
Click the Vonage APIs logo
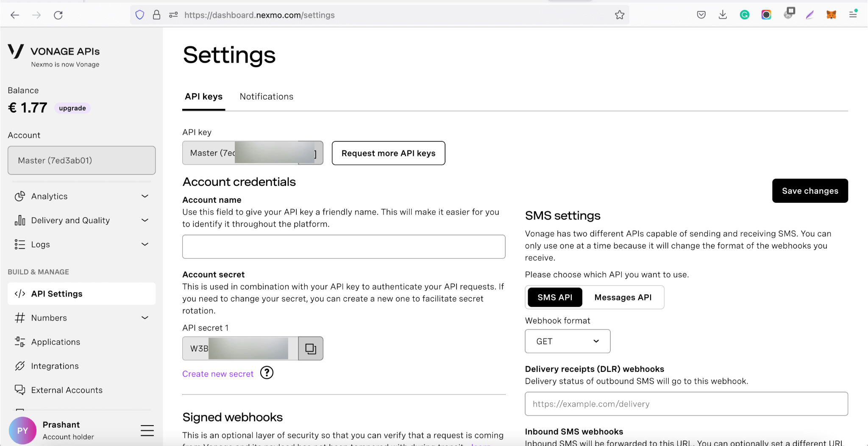[16, 52]
